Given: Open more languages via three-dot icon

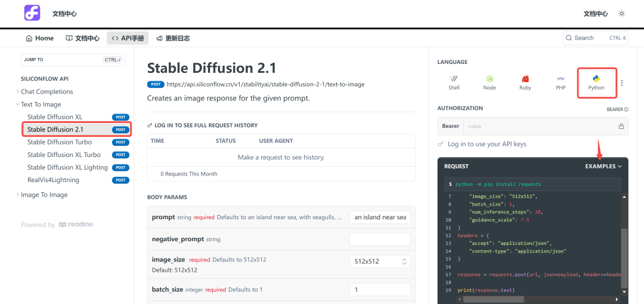Looking at the screenshot, I should (x=622, y=83).
